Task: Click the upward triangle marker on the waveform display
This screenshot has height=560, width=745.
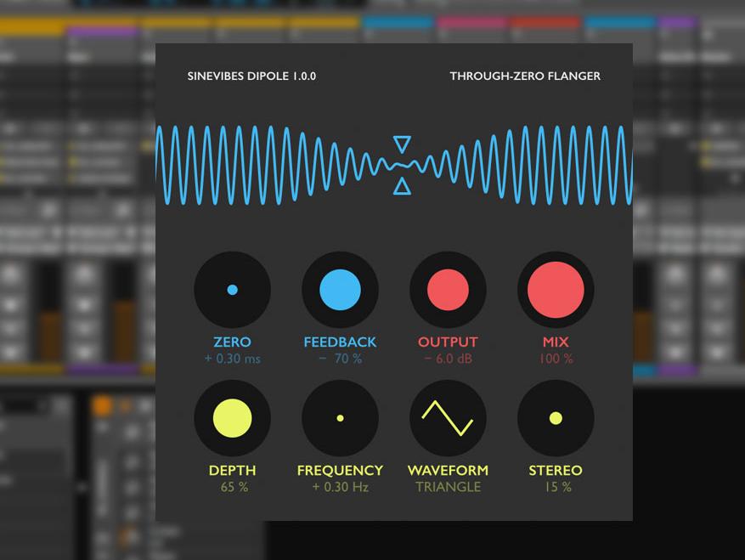Action: click(x=402, y=186)
